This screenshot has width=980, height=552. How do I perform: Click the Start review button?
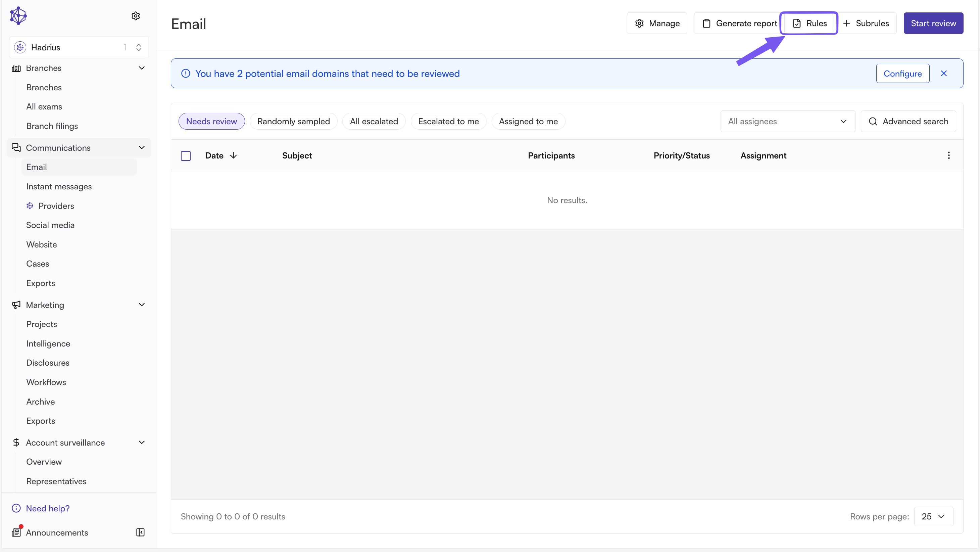click(x=933, y=23)
